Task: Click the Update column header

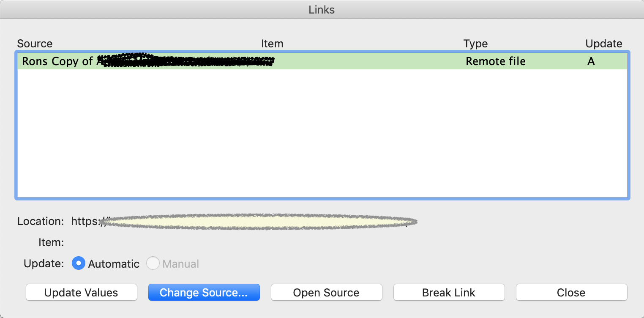Action: [x=603, y=44]
